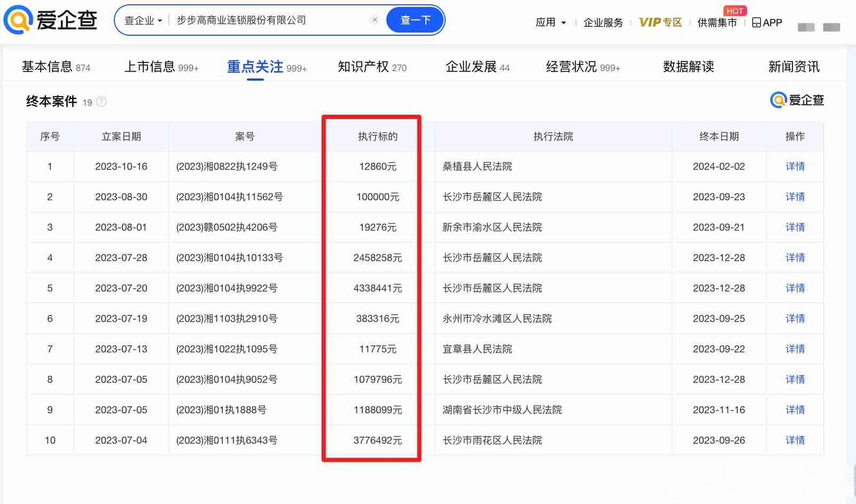Click court name 桑植县人民法院
Image resolution: width=856 pixels, height=504 pixels.
(477, 166)
